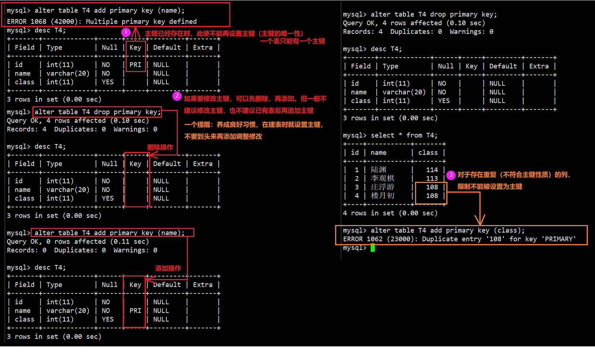This screenshot has height=364, width=595.
Task: Click the command "alter table T4 add primary key (class);"
Action: (x=448, y=230)
